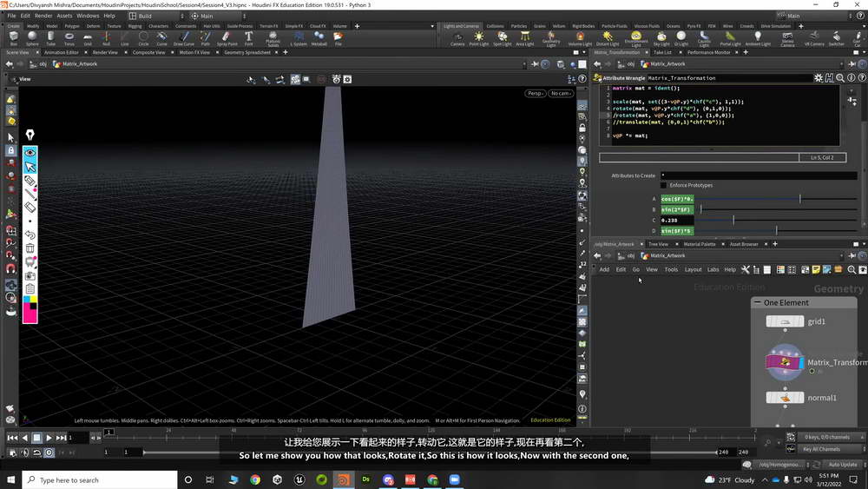
Task: Open network editor find (magnifier) icon
Action: tap(852, 270)
